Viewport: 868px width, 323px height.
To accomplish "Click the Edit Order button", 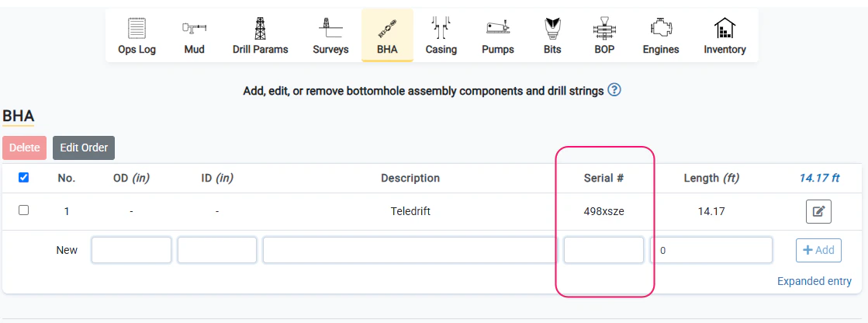I will 84,148.
